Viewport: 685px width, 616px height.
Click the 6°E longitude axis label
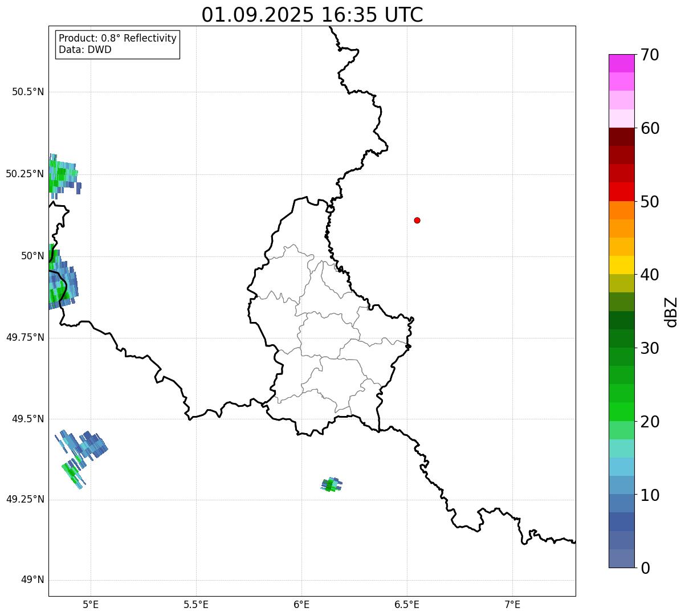[x=301, y=604]
